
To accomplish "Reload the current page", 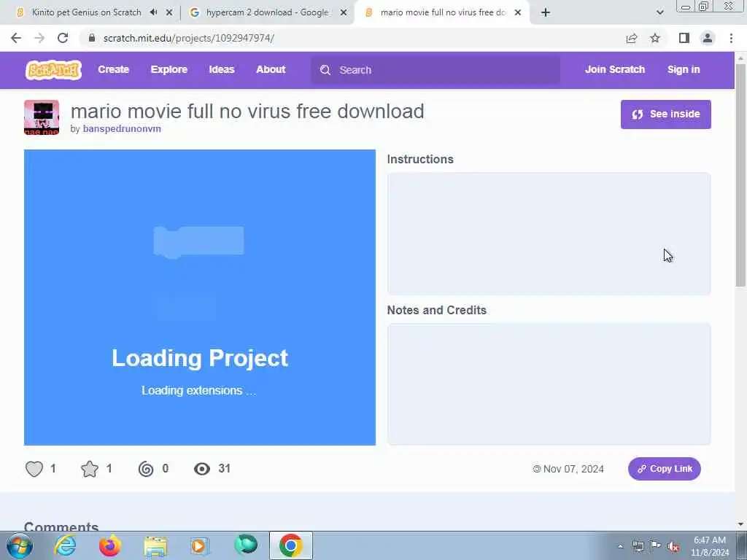I will pyautogui.click(x=63, y=38).
